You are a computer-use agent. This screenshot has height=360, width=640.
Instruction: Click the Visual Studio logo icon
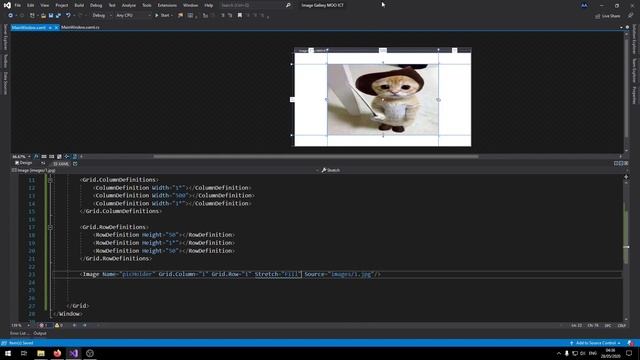(7, 5)
